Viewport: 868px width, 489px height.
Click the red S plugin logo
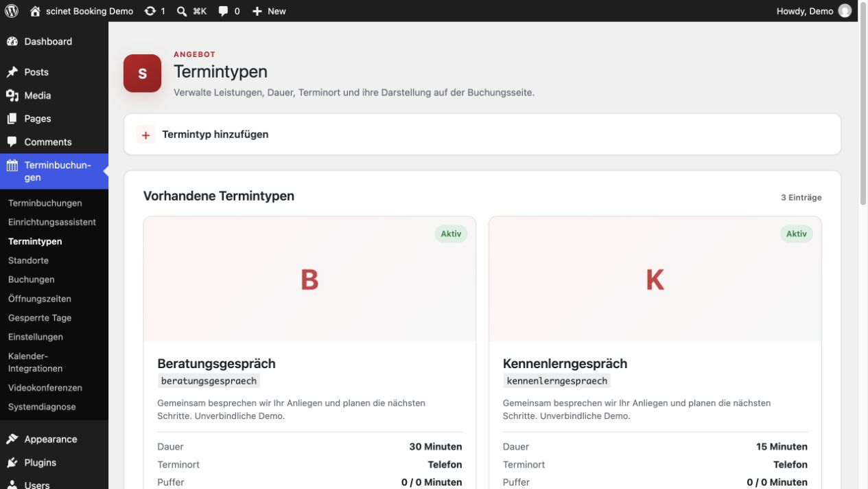pos(142,73)
